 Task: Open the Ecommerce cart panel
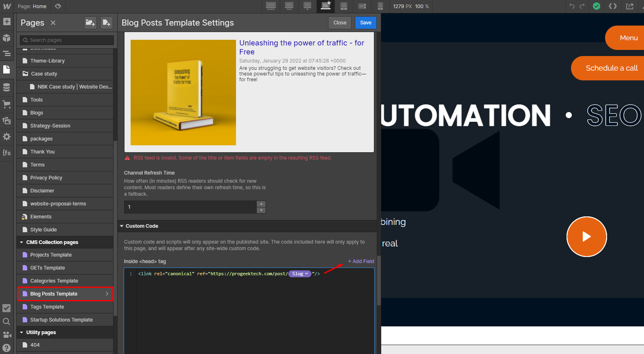6,104
